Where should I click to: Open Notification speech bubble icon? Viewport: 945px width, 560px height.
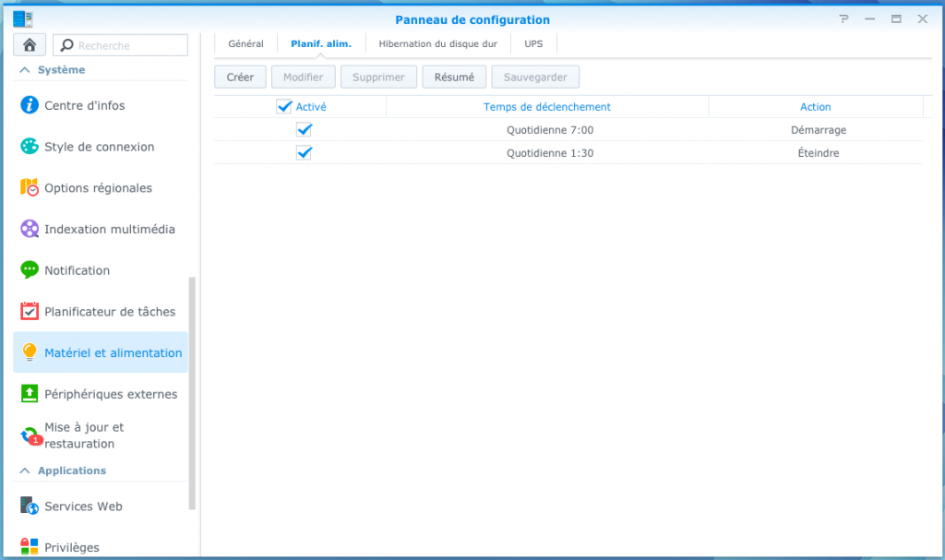pyautogui.click(x=30, y=270)
